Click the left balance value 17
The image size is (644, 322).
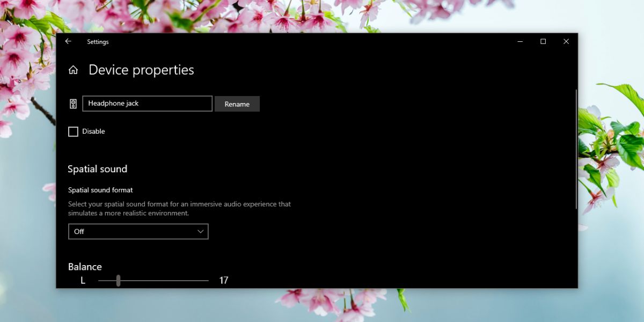tap(224, 280)
